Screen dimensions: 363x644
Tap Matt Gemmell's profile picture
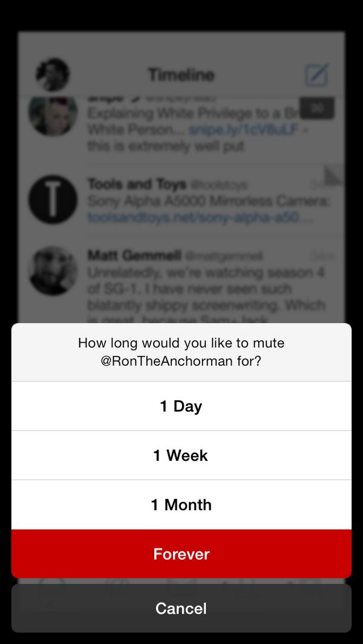(x=53, y=271)
